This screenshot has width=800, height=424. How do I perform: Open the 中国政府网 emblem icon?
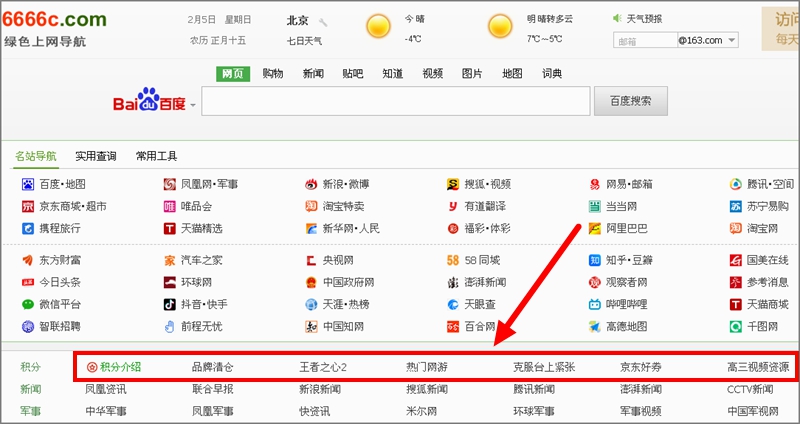pos(311,282)
